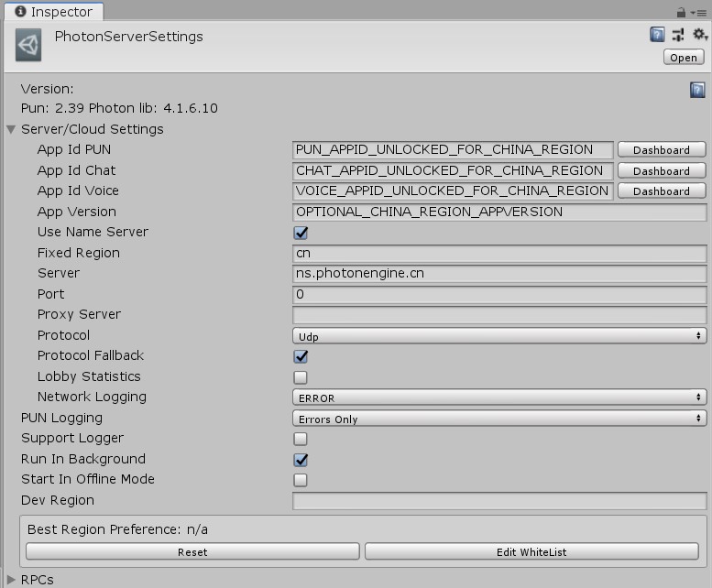Screen dimensions: 712x588
Task: Click the empty Dev Region field
Action: tap(499, 501)
